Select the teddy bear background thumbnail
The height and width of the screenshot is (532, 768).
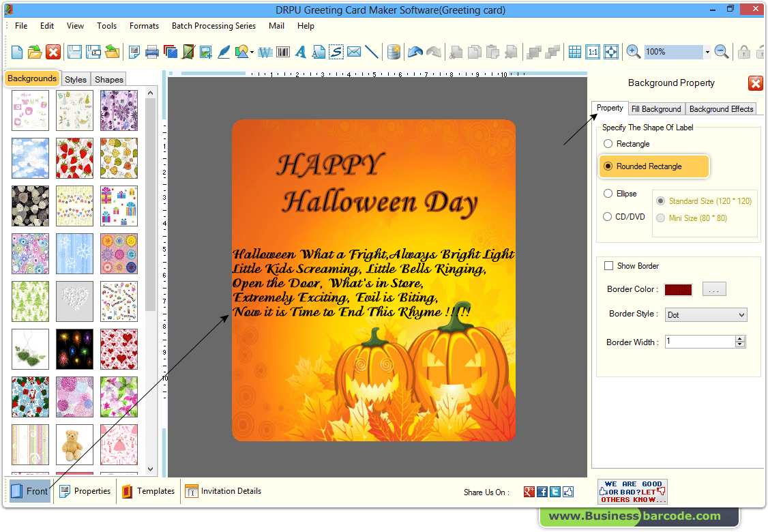[x=74, y=444]
